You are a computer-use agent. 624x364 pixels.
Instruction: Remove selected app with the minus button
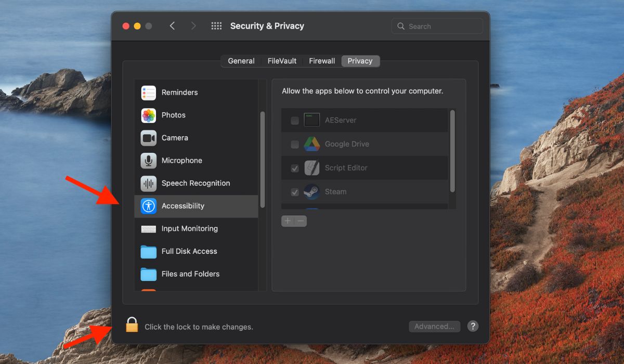300,221
